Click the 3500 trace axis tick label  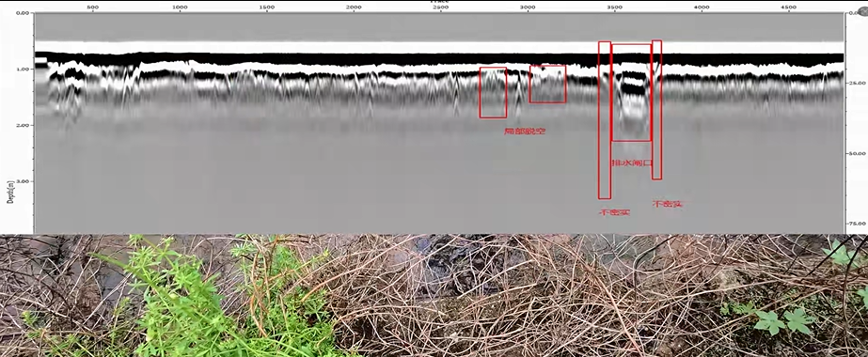(614, 8)
